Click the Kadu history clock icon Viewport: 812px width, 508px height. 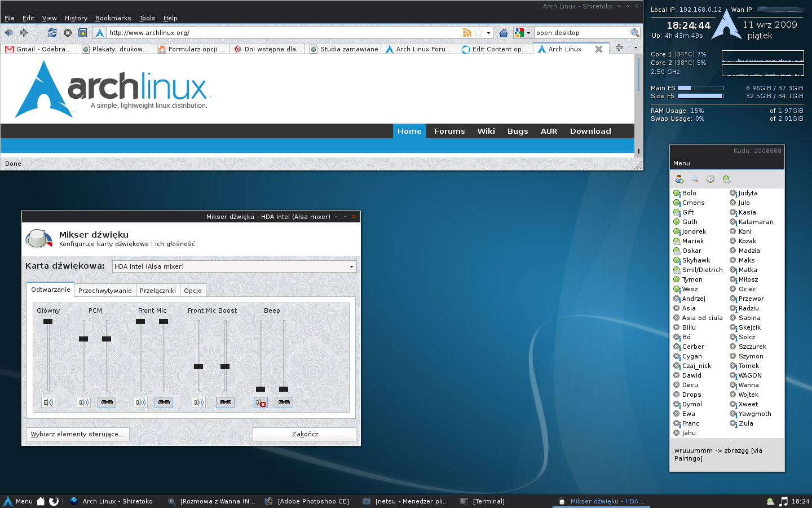coord(710,179)
